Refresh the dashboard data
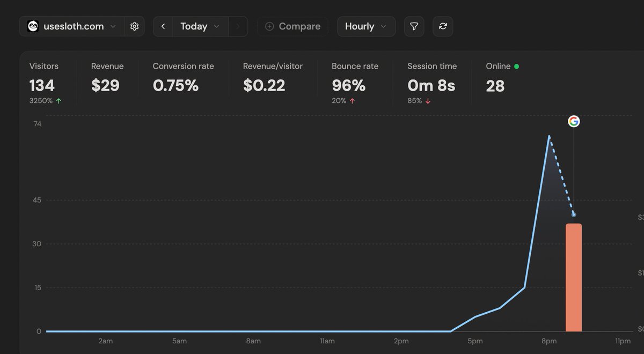Image resolution: width=644 pixels, height=354 pixels. click(x=443, y=26)
